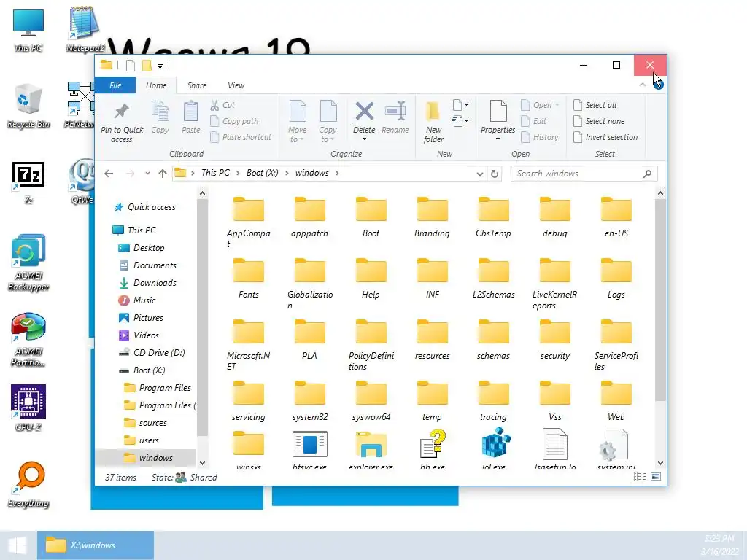The height and width of the screenshot is (560, 747).
Task: Click Invert selection in ribbon
Action: (x=605, y=137)
